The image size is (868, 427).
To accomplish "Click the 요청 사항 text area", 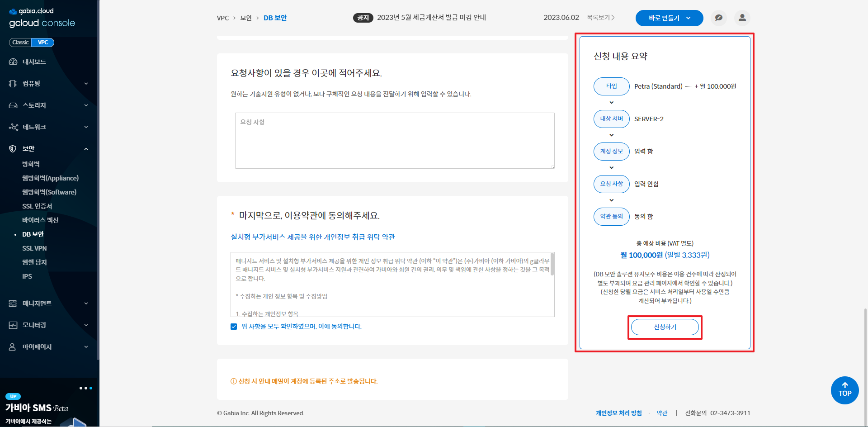I will (x=394, y=141).
